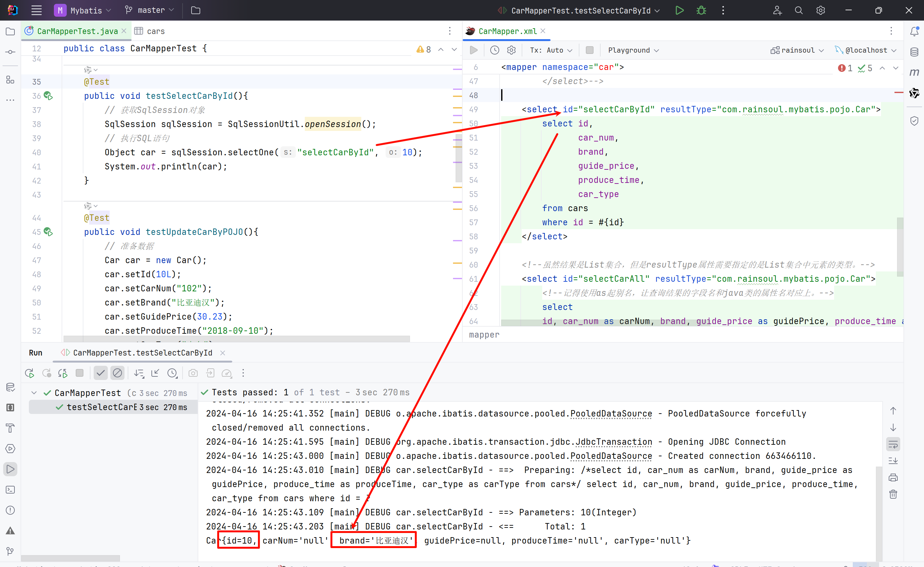The width and height of the screenshot is (924, 567).
Task: Close the CarMapperTest.java tab
Action: pyautogui.click(x=124, y=31)
